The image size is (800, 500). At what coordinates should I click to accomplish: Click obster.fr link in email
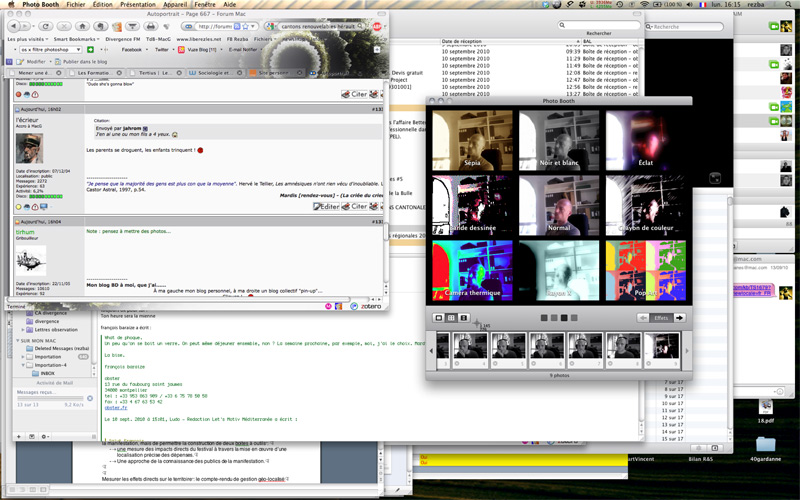[x=116, y=408]
